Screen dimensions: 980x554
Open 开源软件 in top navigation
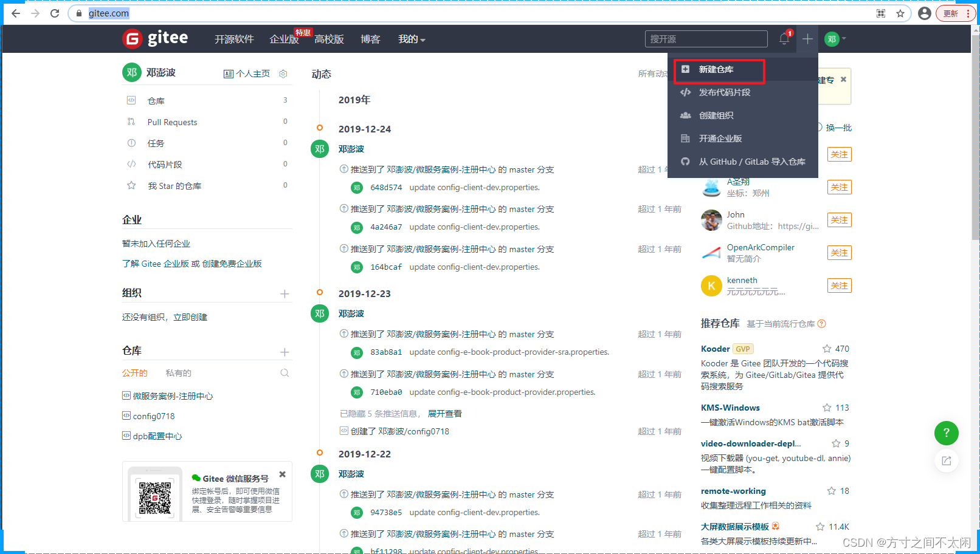[234, 39]
